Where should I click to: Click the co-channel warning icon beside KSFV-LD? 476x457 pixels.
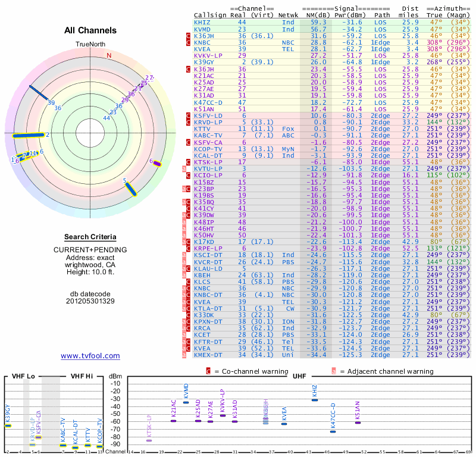pos(189,115)
